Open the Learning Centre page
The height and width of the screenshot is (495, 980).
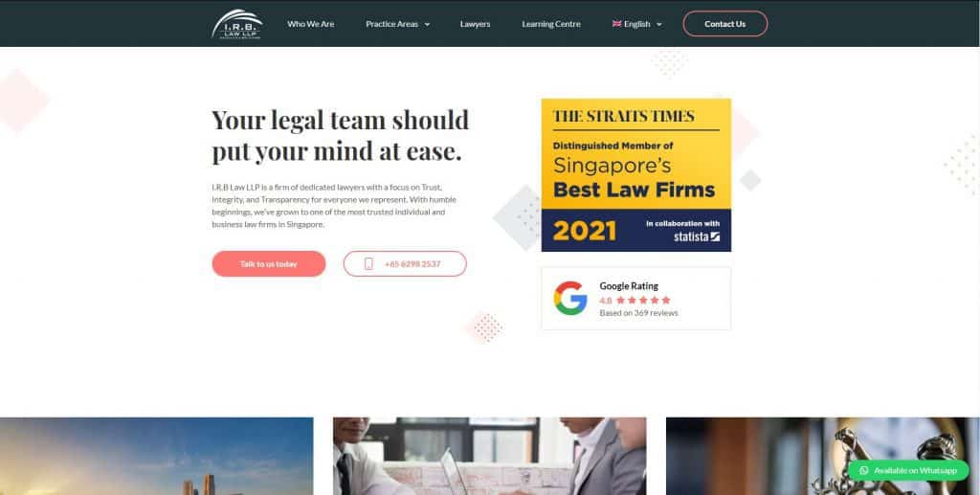click(551, 24)
